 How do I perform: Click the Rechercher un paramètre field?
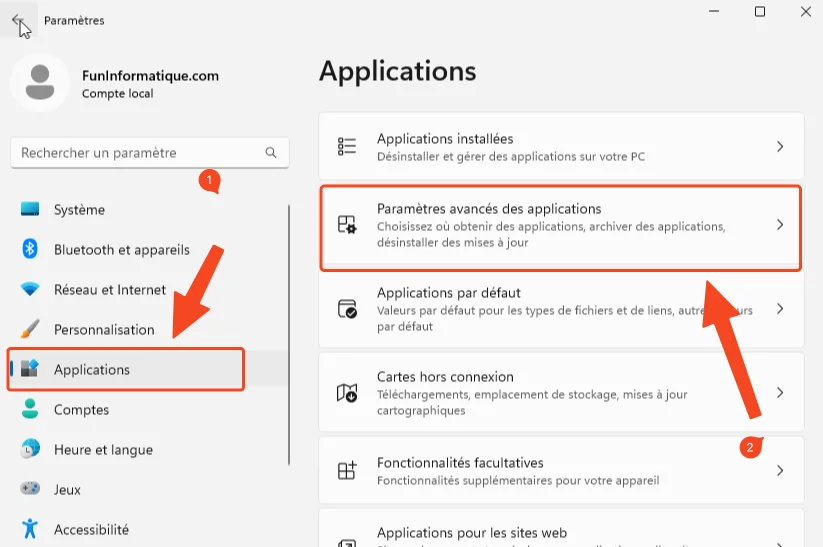(x=150, y=153)
